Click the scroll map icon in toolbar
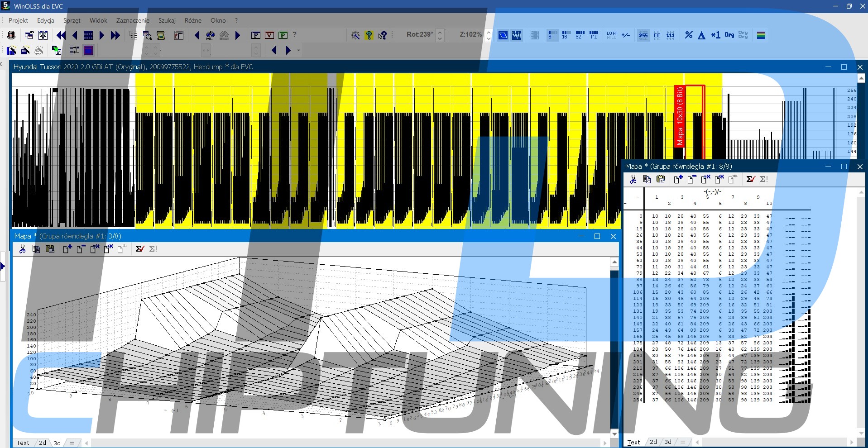Image resolution: width=868 pixels, height=448 pixels. 161,35
